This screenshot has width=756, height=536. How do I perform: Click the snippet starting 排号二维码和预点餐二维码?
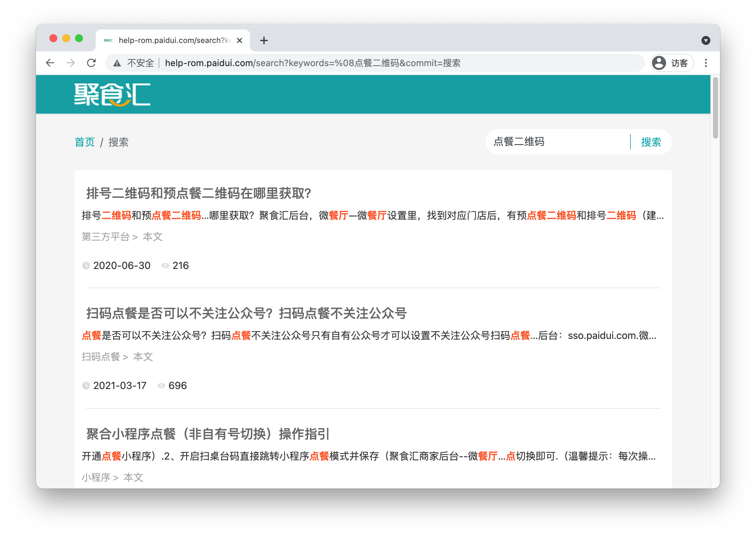[373, 215]
